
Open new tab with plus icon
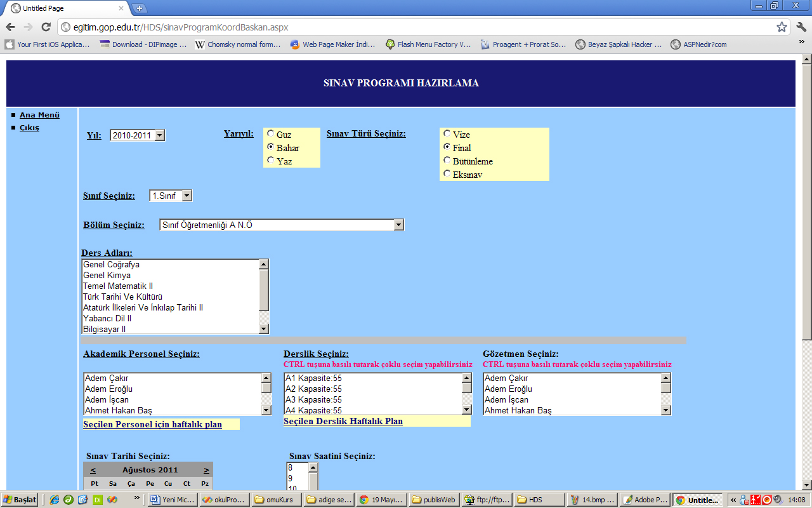point(139,8)
